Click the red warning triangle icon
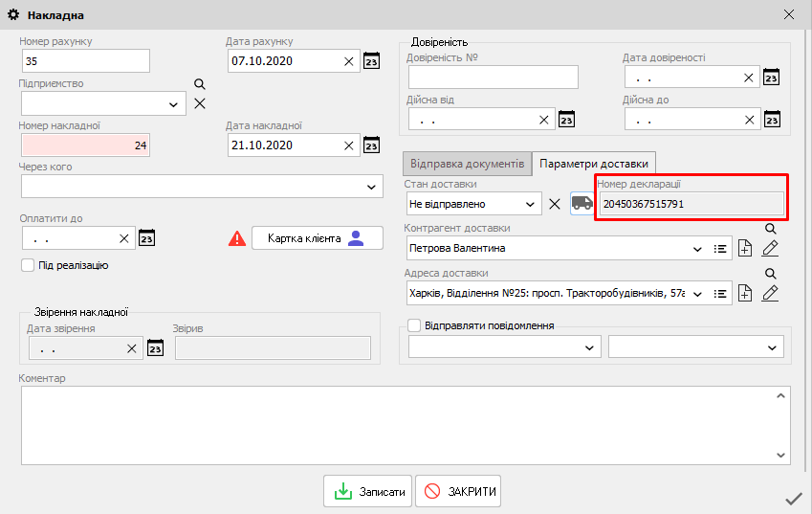This screenshot has width=812, height=514. coord(237,238)
